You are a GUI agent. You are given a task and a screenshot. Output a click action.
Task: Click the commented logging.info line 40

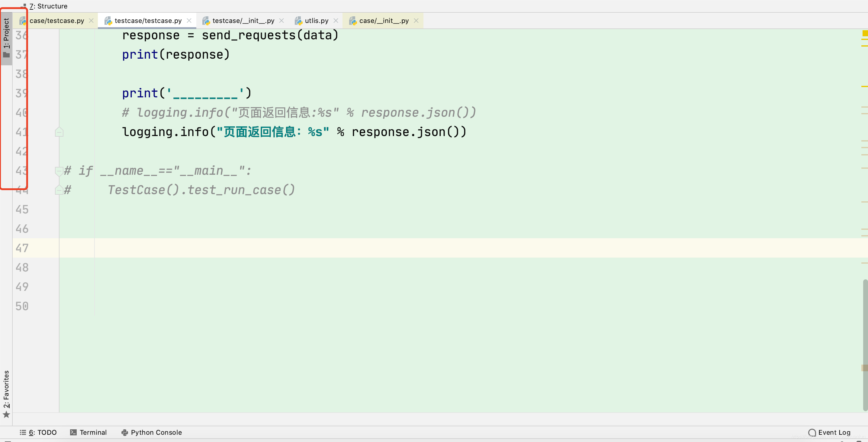299,112
